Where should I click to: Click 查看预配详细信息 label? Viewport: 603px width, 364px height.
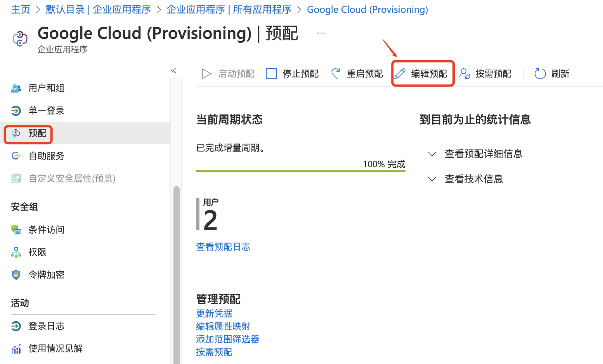tap(483, 154)
